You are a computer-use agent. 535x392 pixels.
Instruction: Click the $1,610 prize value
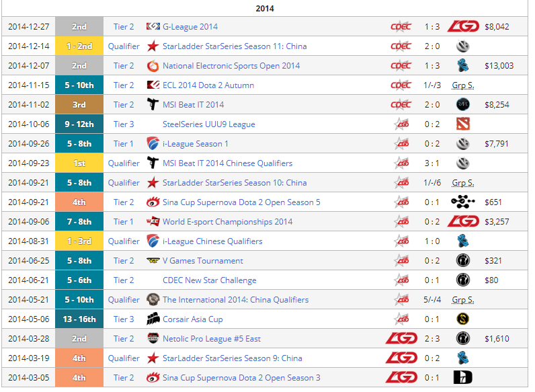pos(497,338)
